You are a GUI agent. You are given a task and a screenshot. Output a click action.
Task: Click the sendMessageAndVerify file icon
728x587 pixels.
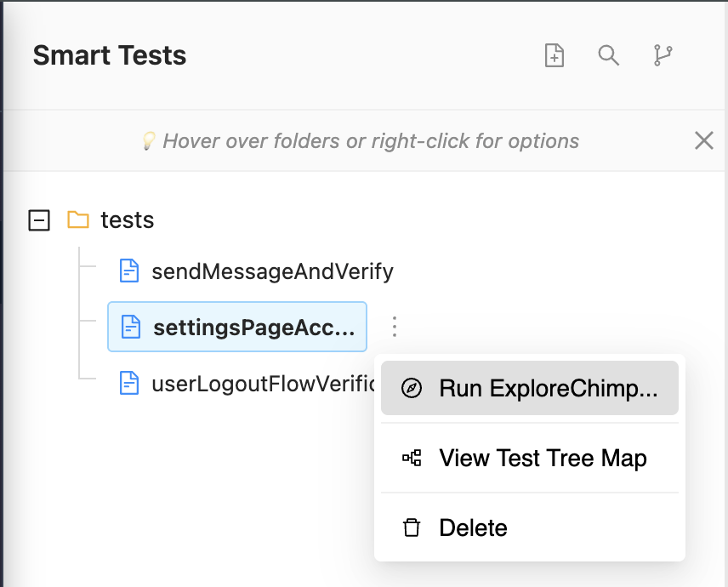click(x=129, y=272)
